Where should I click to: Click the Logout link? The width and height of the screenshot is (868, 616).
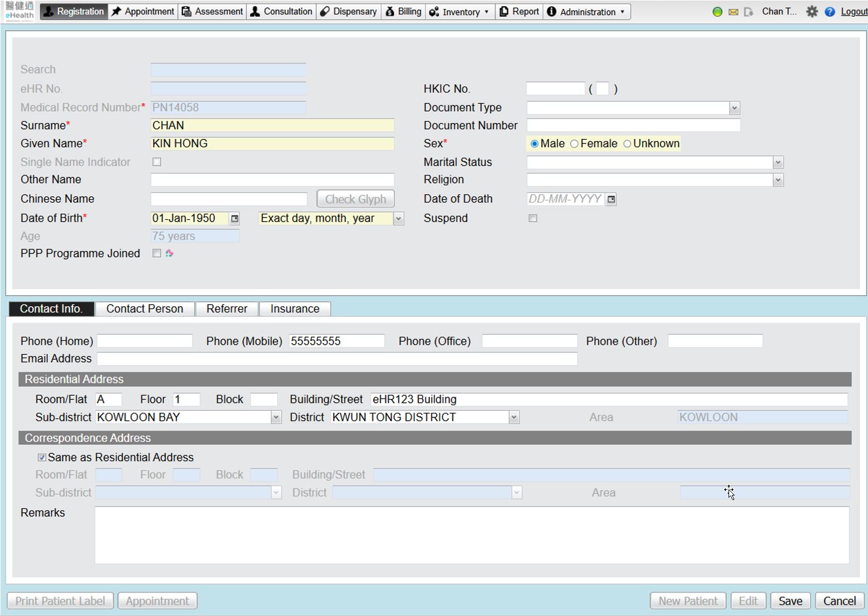pyautogui.click(x=853, y=12)
